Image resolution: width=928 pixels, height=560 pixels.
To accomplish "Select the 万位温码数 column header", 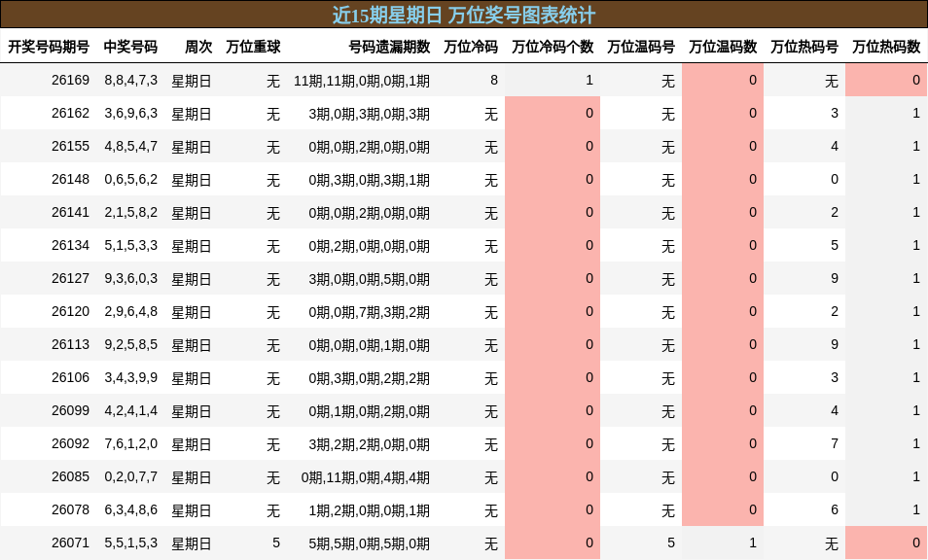I will pos(723,47).
